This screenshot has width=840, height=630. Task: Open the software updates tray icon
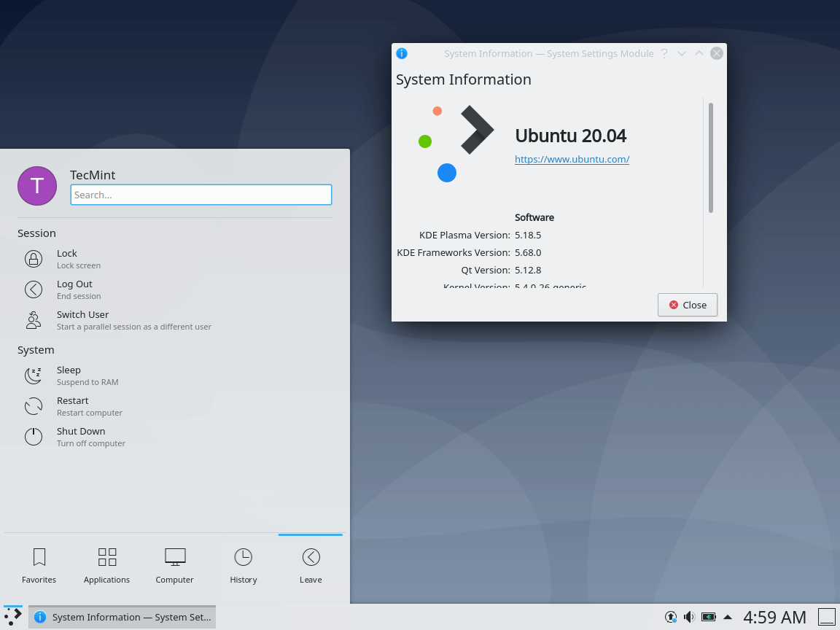click(670, 617)
